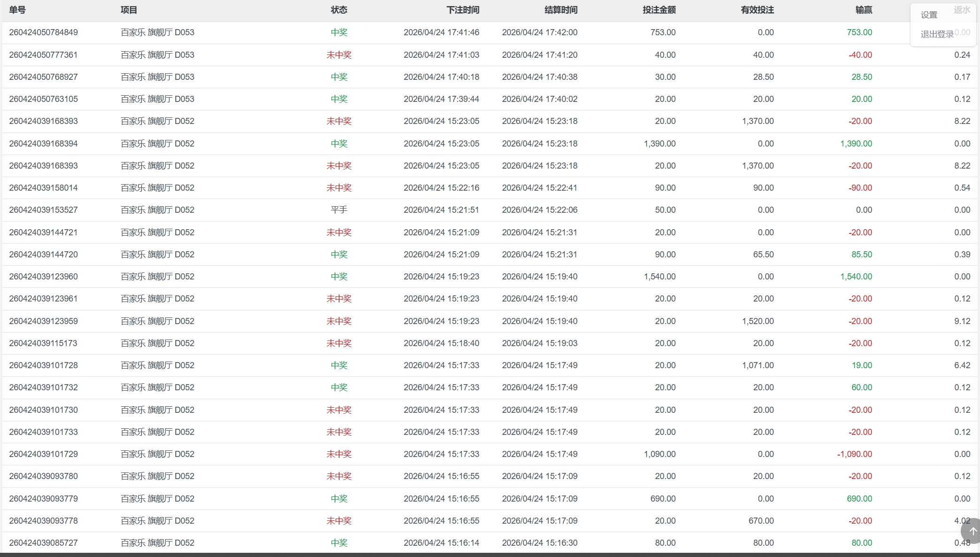Select 退出登录 to log out
980x557 pixels.
point(937,34)
